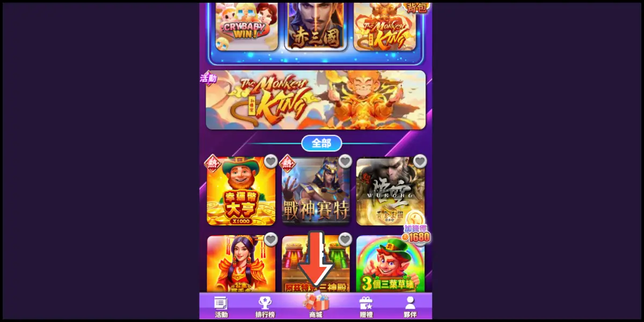Toggle heart favorite on Wukong 悟空 game
This screenshot has height=322, width=644.
(x=420, y=160)
